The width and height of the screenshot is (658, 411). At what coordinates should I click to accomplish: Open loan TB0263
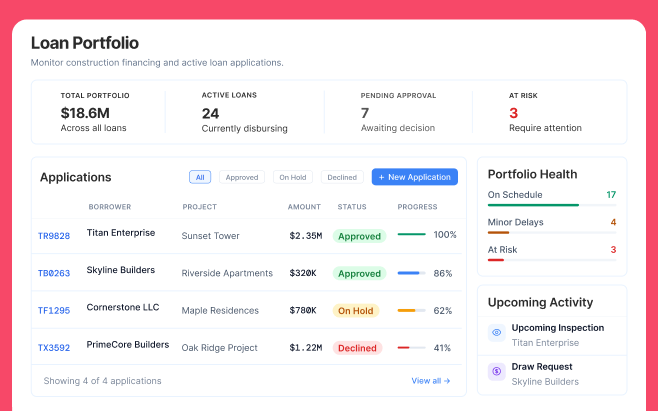[x=54, y=273]
